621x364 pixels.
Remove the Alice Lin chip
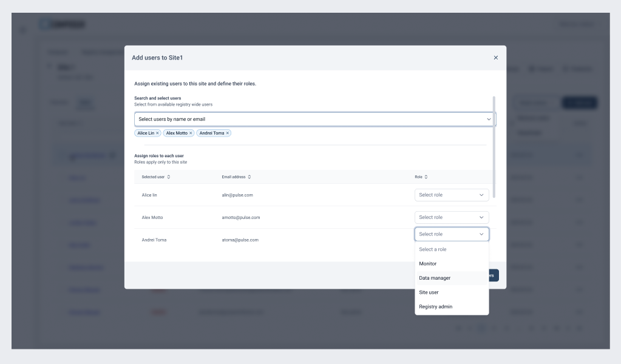(157, 133)
